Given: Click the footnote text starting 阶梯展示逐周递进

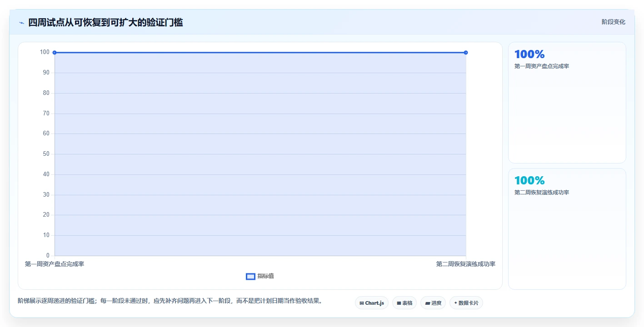Looking at the screenshot, I should [x=170, y=301].
